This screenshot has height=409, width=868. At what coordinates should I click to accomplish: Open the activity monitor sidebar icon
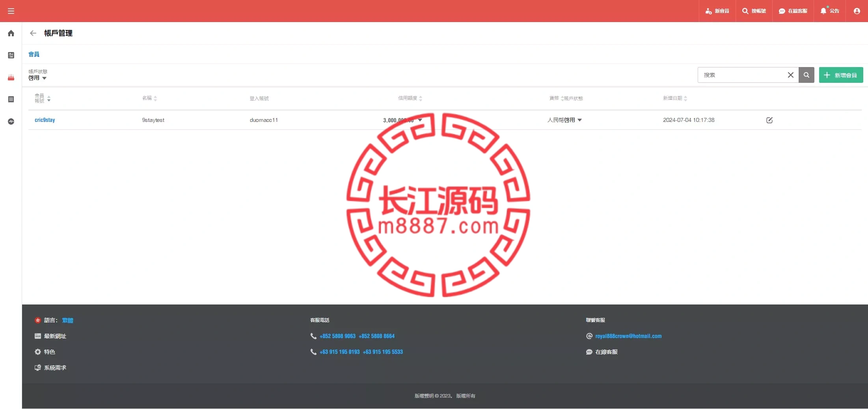coord(11,121)
